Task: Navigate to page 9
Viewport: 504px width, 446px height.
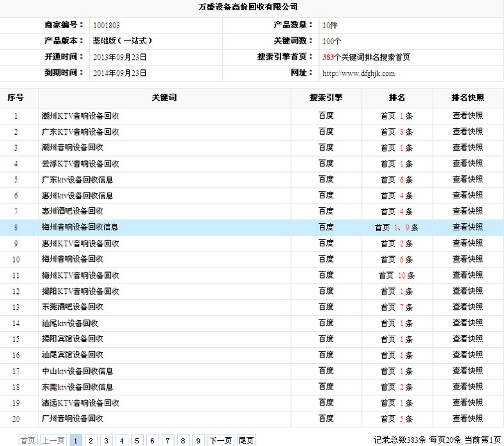Action: pos(198,440)
